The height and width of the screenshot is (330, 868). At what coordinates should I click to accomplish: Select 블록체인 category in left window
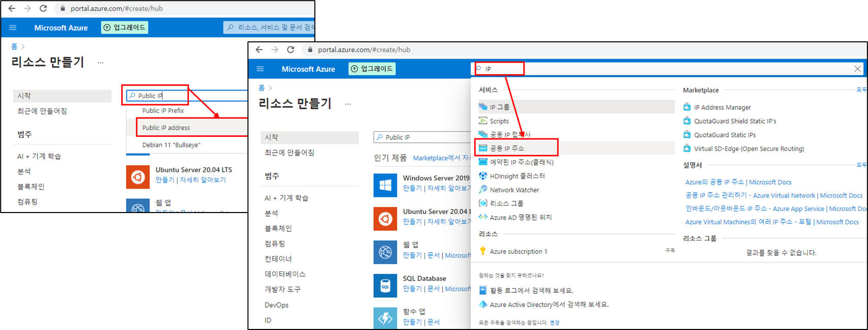(31, 187)
